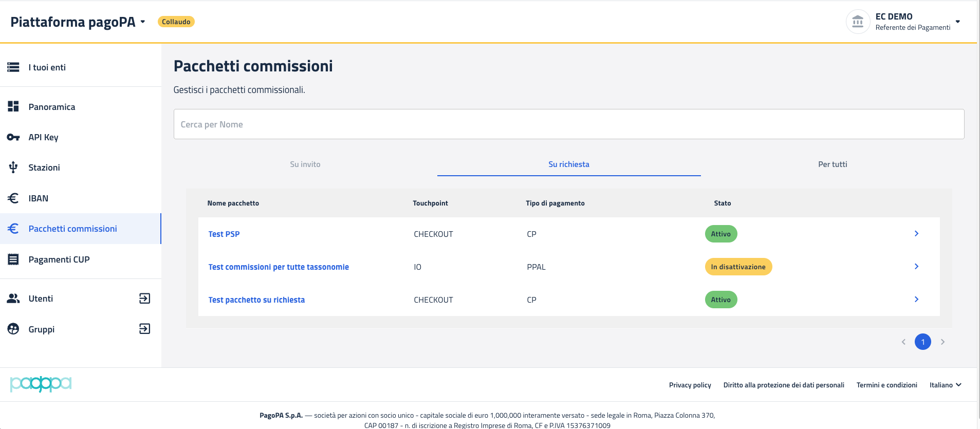Viewport: 980px width, 429px height.
Task: Switch to the Per tutti tab
Action: pos(833,164)
